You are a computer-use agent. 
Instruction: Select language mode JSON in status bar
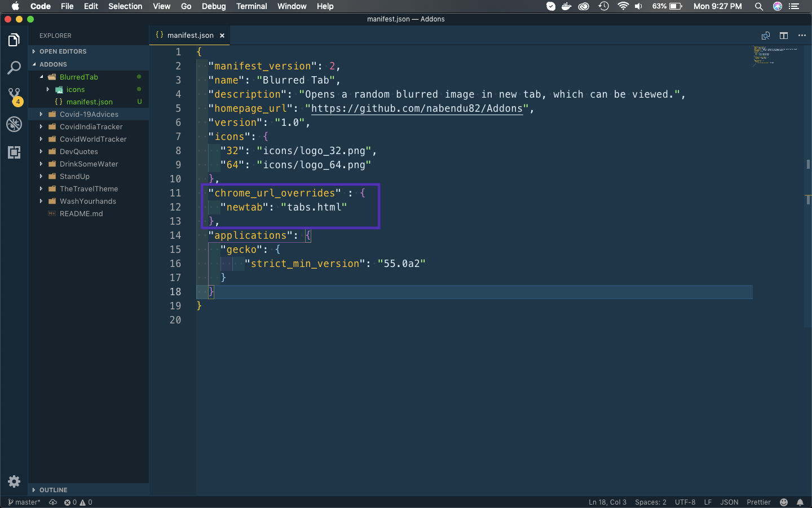point(729,502)
